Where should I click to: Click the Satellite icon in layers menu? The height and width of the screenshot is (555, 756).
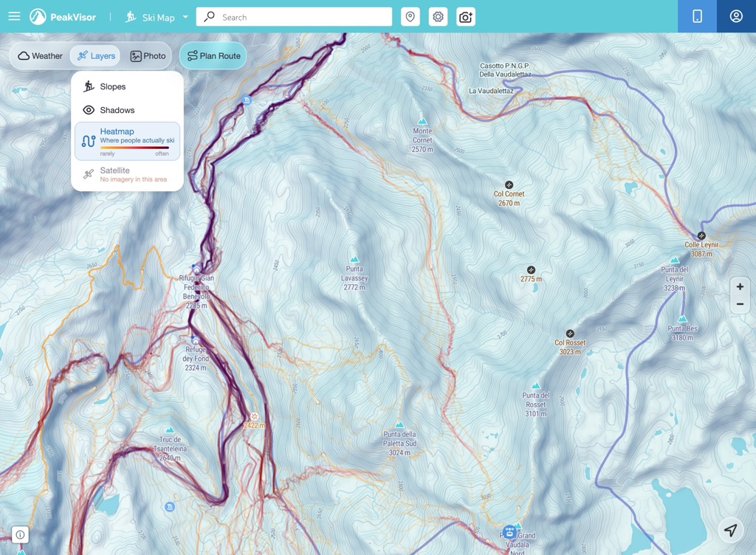89,174
